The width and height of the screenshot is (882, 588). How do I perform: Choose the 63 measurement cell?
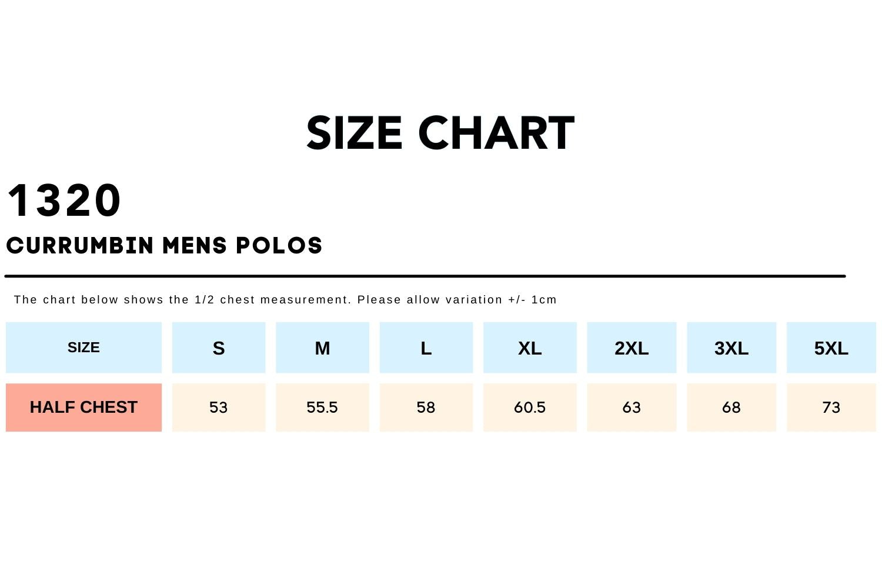[x=632, y=407]
